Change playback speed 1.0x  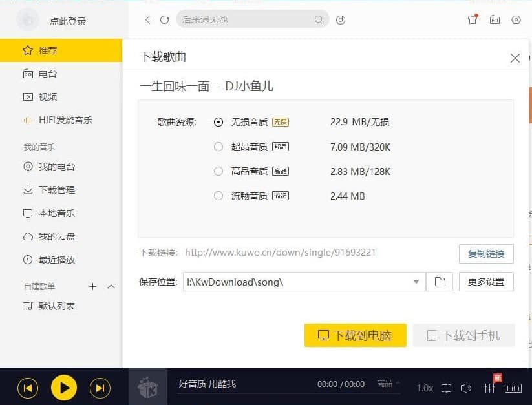[x=425, y=388]
